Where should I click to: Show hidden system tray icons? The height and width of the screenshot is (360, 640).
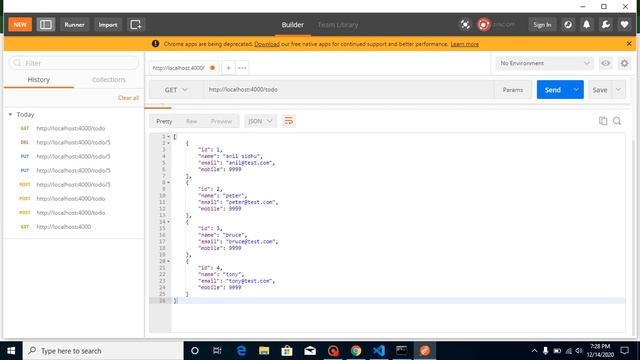tap(534, 351)
